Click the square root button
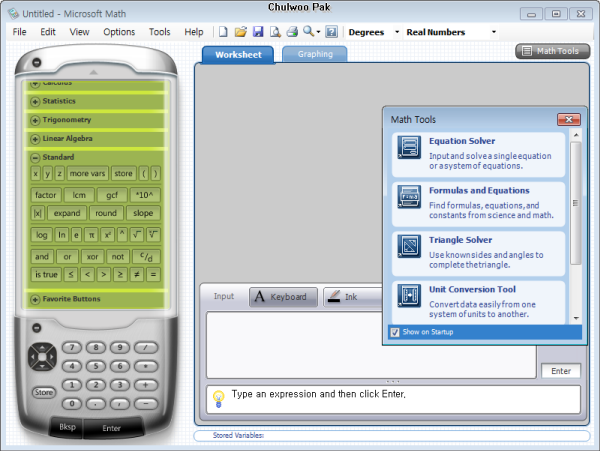The width and height of the screenshot is (600, 451). click(137, 234)
